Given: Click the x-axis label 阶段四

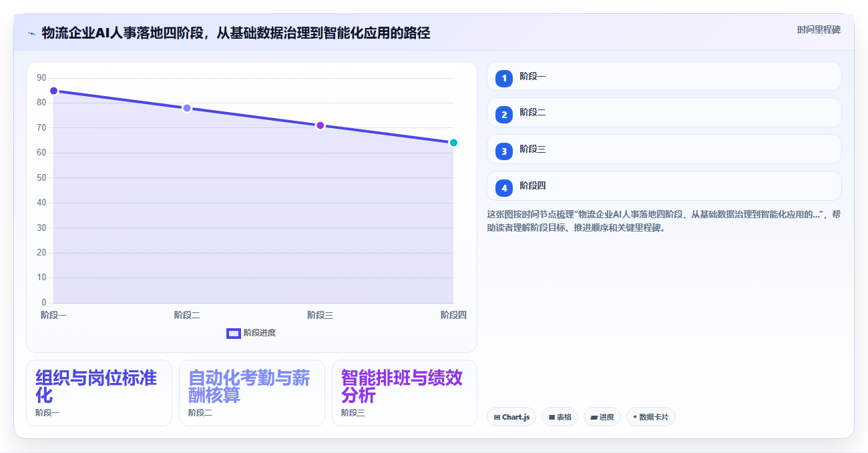Looking at the screenshot, I should (453, 315).
